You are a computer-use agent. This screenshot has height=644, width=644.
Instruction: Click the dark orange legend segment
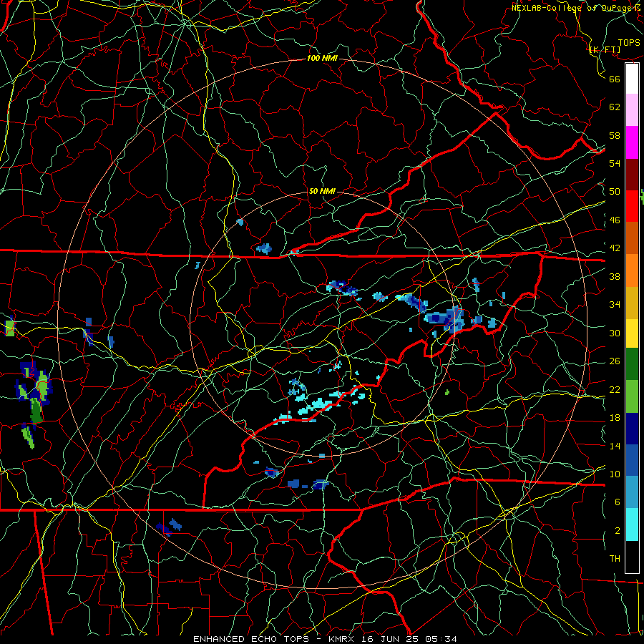tap(632, 238)
